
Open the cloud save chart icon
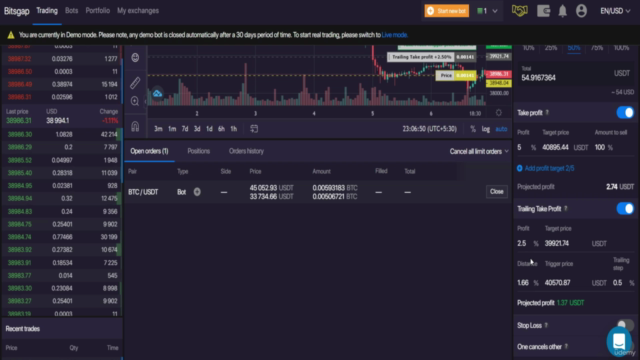click(x=157, y=94)
